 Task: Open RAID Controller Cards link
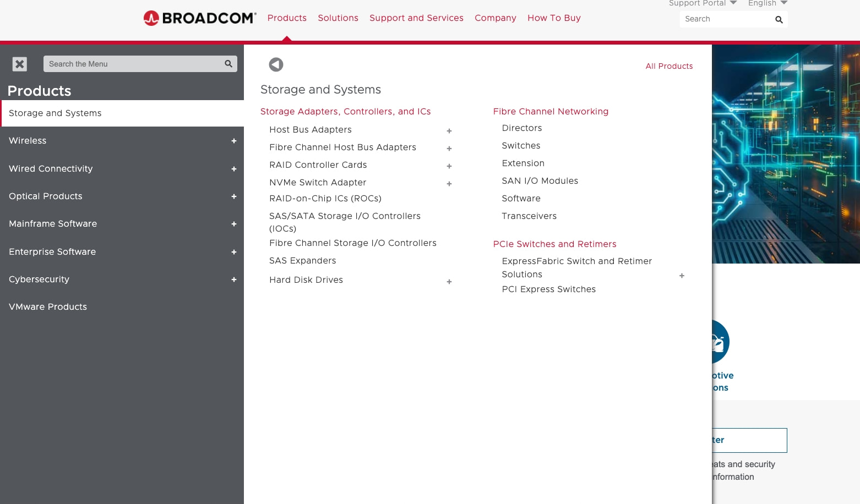click(x=318, y=165)
